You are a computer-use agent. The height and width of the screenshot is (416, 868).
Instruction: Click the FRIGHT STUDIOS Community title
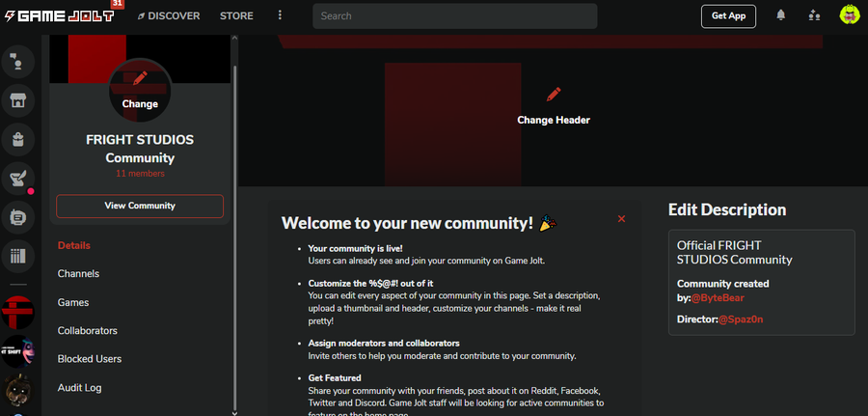[x=140, y=149]
